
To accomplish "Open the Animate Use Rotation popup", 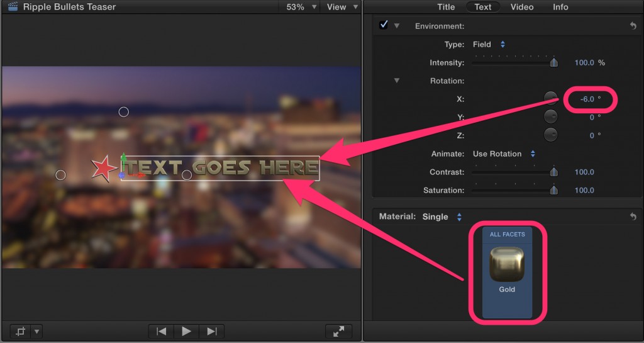I will (x=504, y=154).
